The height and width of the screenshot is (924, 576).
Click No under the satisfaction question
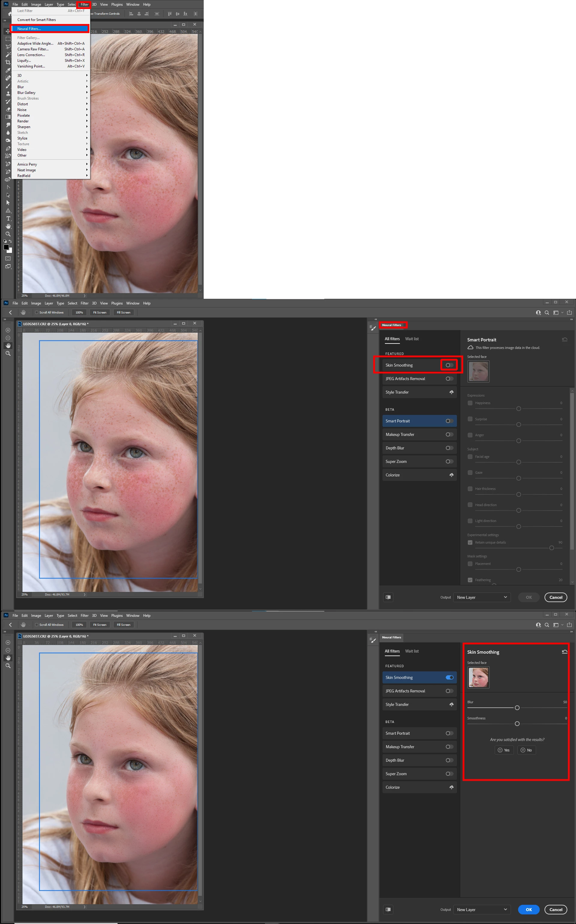pos(526,750)
